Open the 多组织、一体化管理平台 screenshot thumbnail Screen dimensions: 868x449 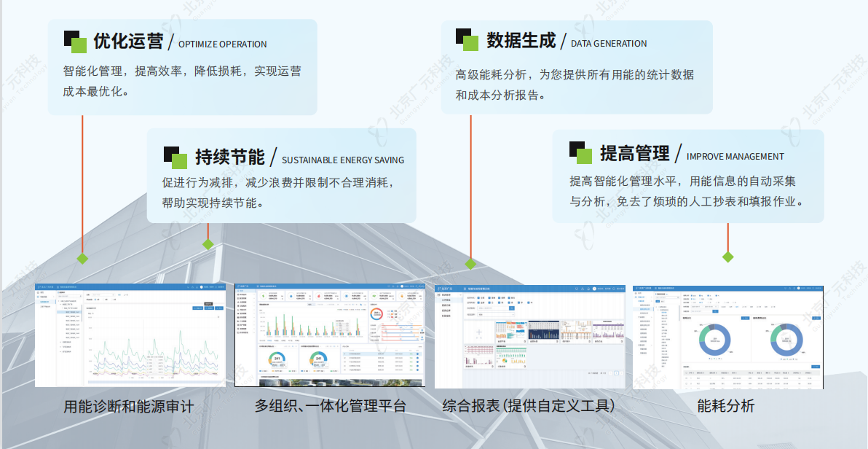click(329, 335)
